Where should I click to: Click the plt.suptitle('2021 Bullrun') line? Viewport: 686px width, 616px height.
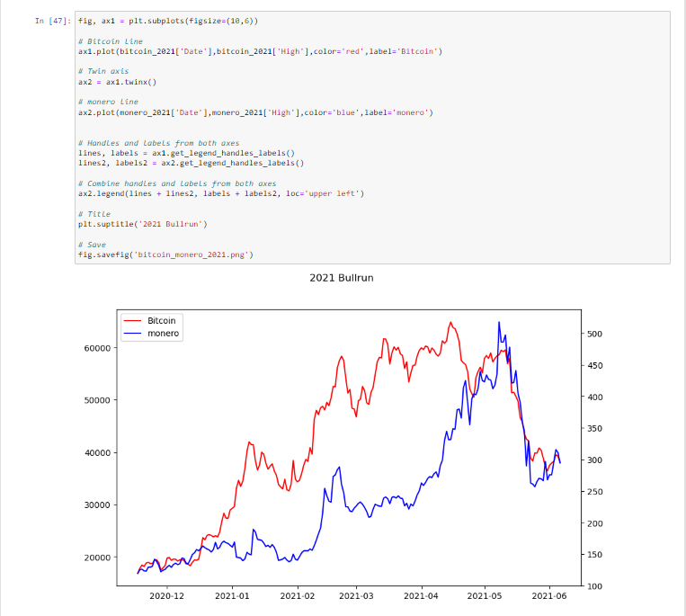pos(143,224)
